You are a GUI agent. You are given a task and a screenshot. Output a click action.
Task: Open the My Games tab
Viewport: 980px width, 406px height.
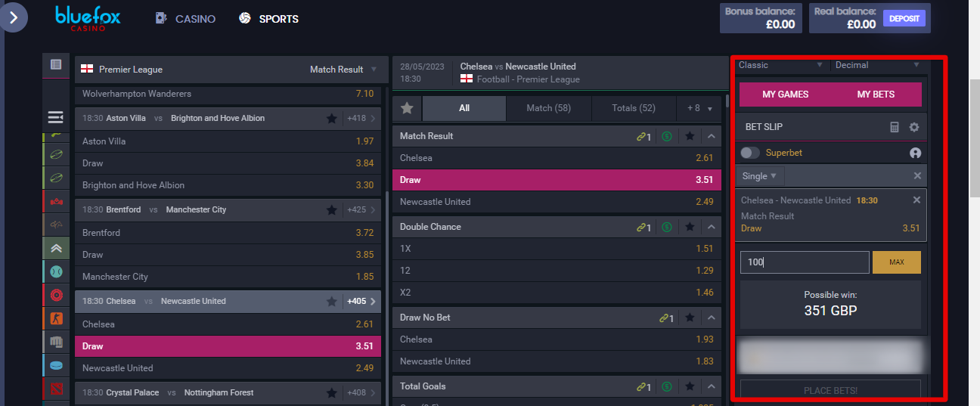click(786, 95)
